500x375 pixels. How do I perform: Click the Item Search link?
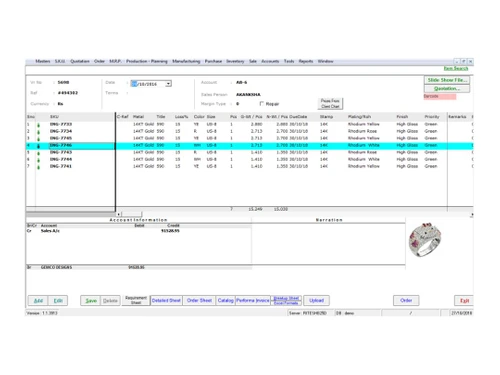pos(456,68)
